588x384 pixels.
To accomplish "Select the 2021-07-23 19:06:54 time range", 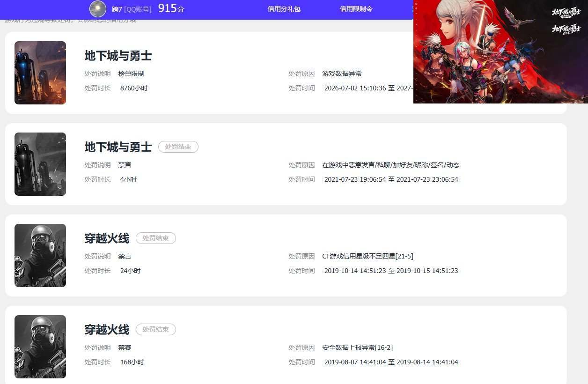I will click(x=391, y=179).
